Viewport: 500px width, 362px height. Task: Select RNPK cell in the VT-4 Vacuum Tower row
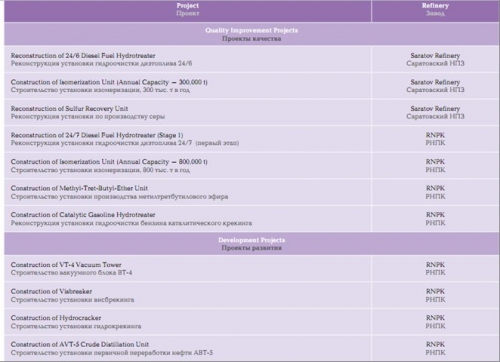[x=435, y=269]
